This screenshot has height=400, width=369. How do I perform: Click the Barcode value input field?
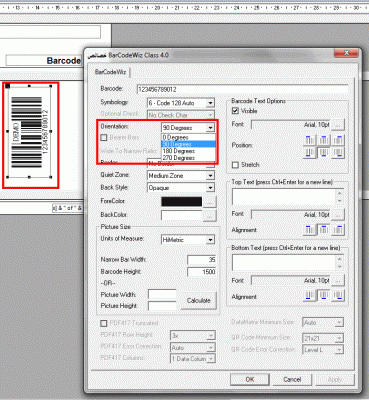[243, 89]
